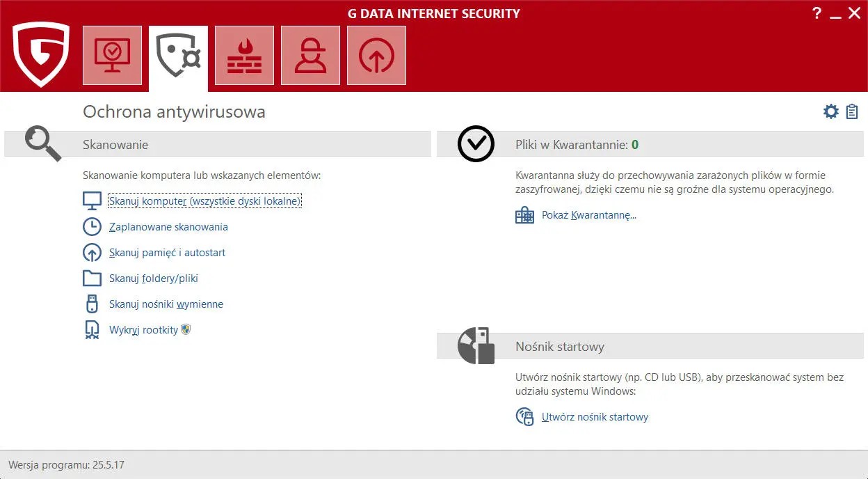This screenshot has width=868, height=479.
Task: Select the quarantine cage icon near Pokaż Kwarantannę
Action: (x=524, y=214)
